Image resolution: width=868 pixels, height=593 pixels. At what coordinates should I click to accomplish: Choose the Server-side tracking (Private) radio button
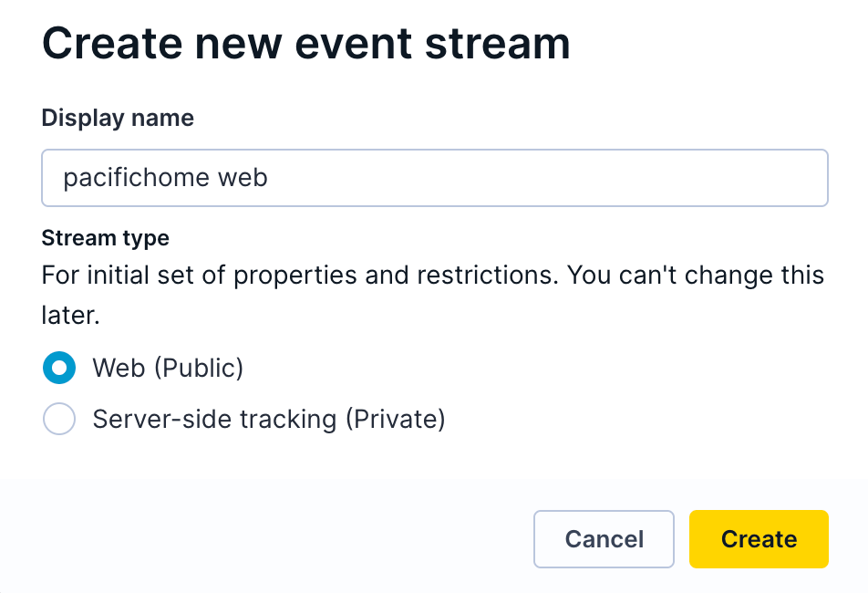point(59,419)
